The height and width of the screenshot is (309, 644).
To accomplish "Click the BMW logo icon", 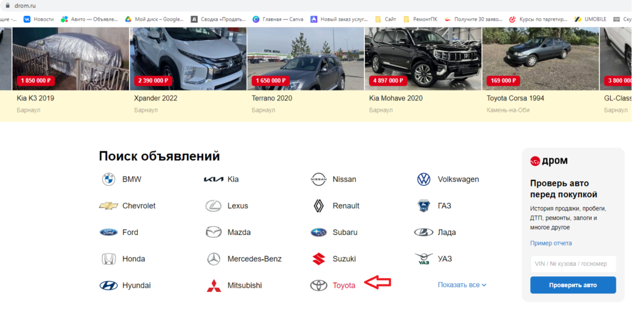I will click(x=109, y=180).
